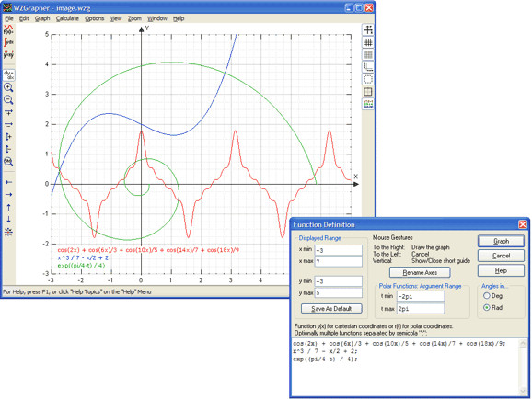Click the t max input field
This screenshot has height=399, width=532.
point(421,309)
